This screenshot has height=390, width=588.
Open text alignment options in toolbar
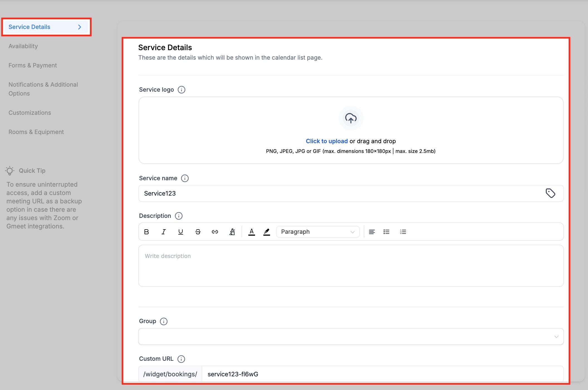[372, 232]
